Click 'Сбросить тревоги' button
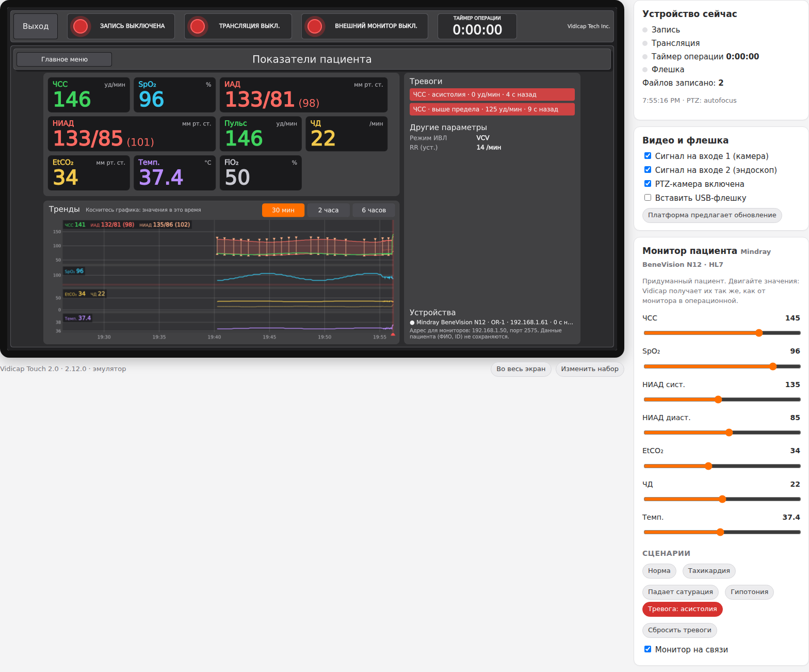The height and width of the screenshot is (672, 809). [x=679, y=630]
